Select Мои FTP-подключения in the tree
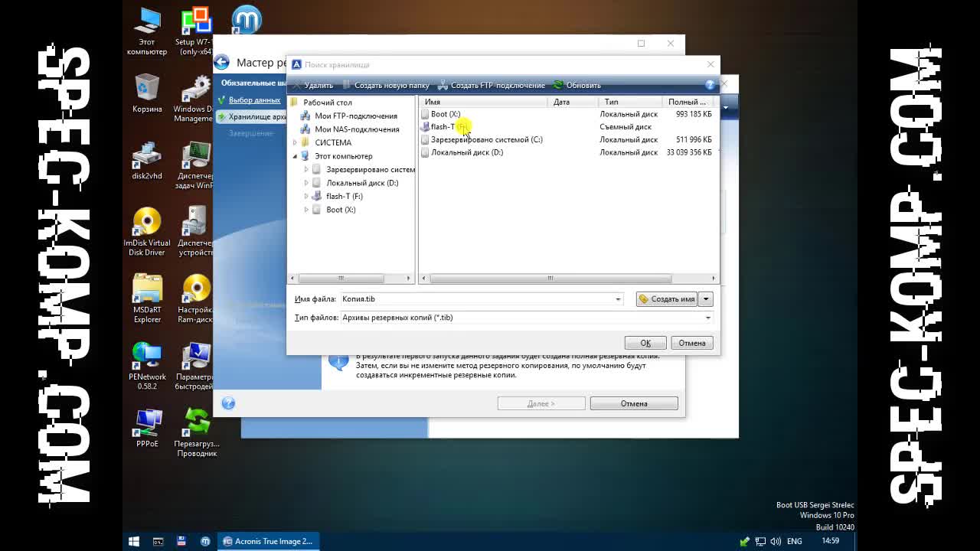Image resolution: width=980 pixels, height=551 pixels. coord(356,116)
